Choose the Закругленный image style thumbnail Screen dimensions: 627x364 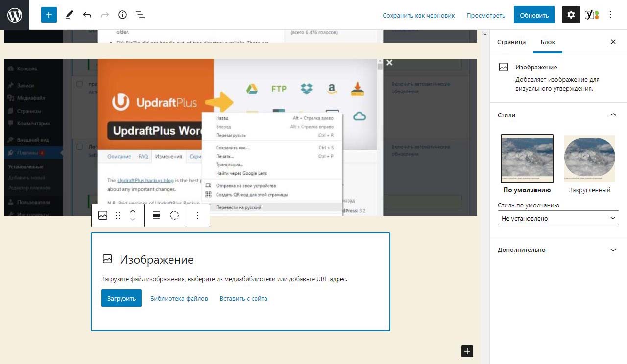[x=590, y=159]
